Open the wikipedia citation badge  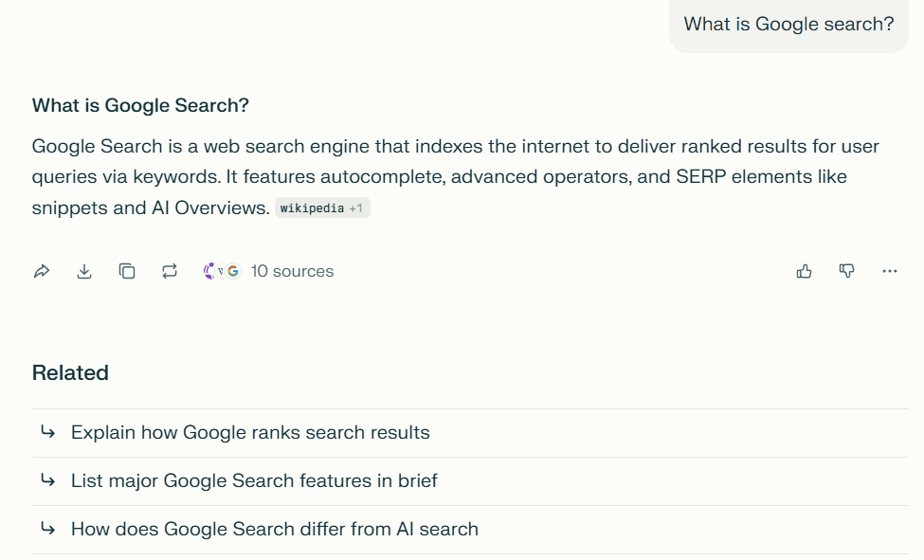tap(313, 208)
